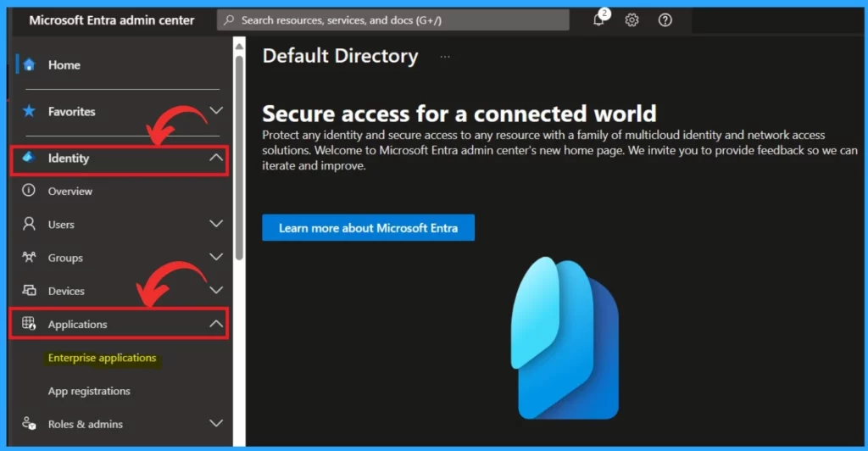The image size is (868, 451).
Task: Open Enterprise applications menu item
Action: [x=103, y=358]
